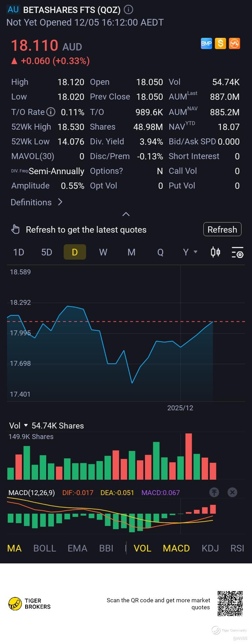Collapse the quote details with the up chevron
This screenshot has height=644, width=252.
[x=126, y=214]
